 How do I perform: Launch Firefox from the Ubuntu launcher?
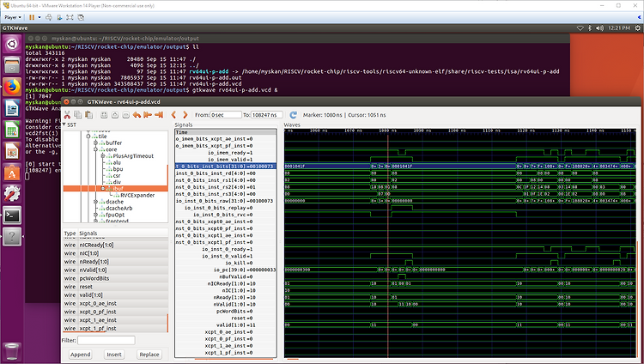(12, 87)
